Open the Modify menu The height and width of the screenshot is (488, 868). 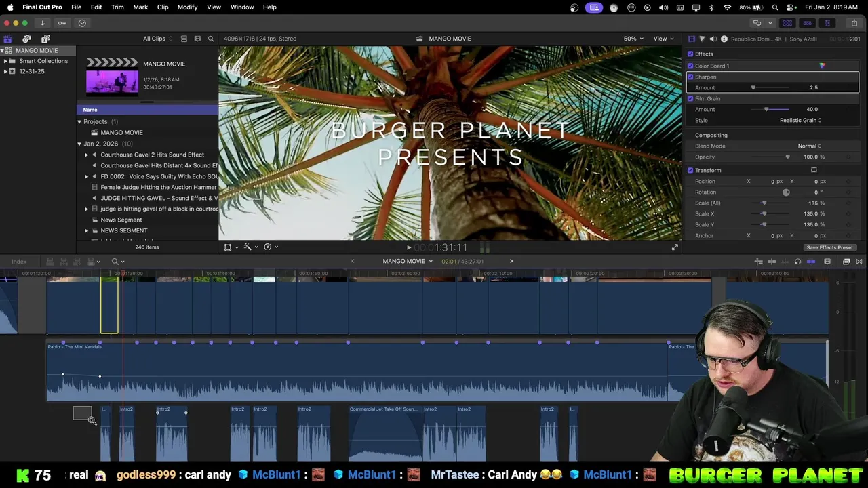click(187, 7)
